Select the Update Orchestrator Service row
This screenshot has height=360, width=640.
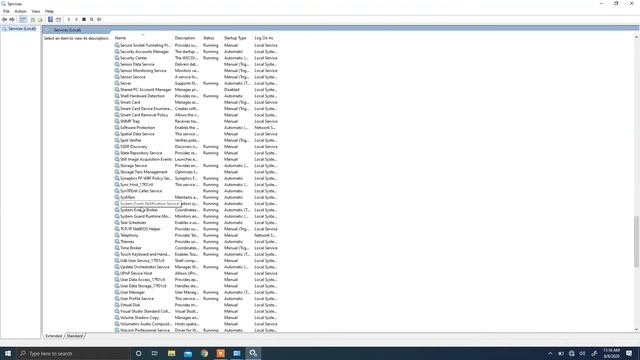point(196,267)
